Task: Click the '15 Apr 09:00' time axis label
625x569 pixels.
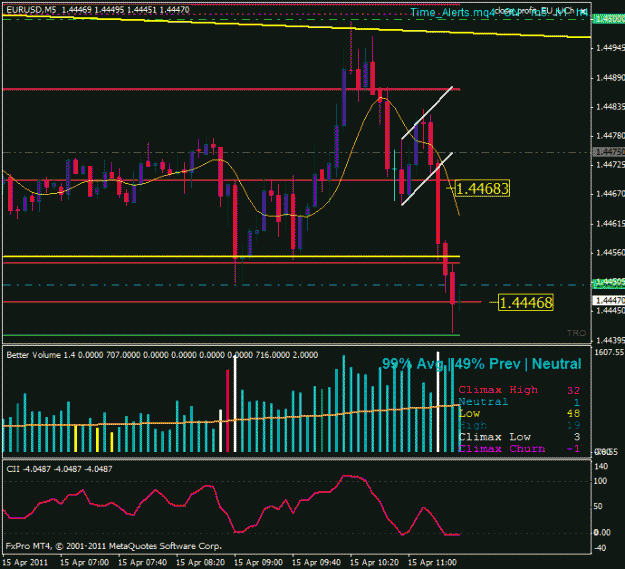Action: coord(258,563)
